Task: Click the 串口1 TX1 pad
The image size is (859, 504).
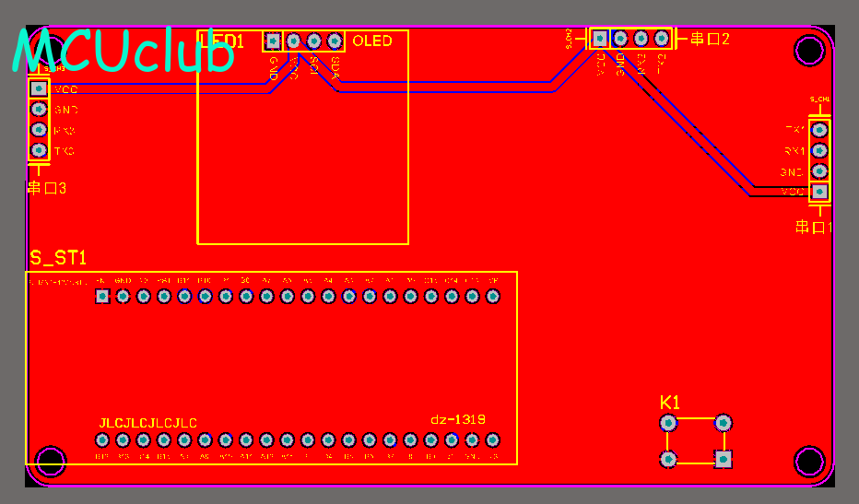Action: [x=819, y=130]
